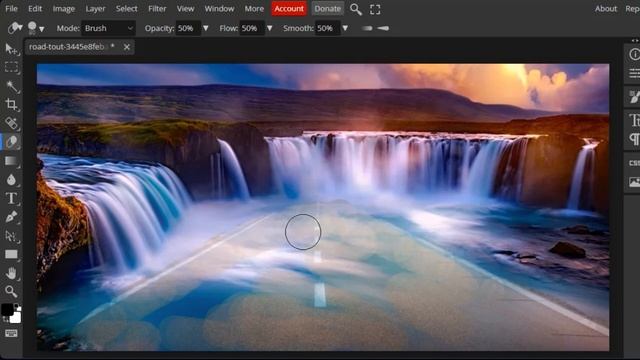Image resolution: width=640 pixels, height=360 pixels.
Task: Open the Filter menu
Action: tap(157, 9)
